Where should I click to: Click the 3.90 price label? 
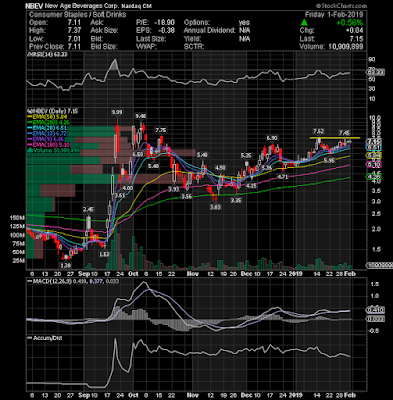click(173, 189)
